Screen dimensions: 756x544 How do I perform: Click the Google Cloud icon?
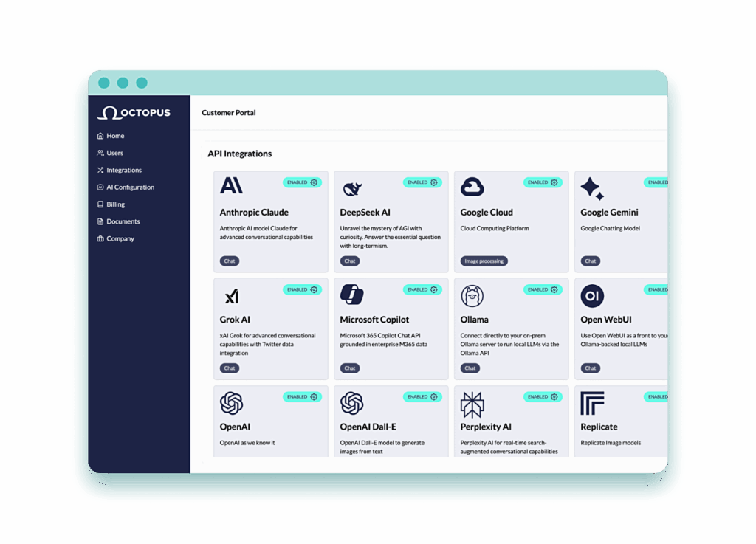point(472,187)
